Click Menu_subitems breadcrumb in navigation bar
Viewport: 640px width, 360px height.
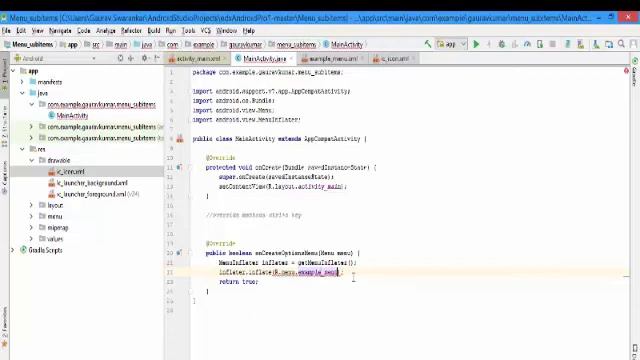click(x=29, y=44)
